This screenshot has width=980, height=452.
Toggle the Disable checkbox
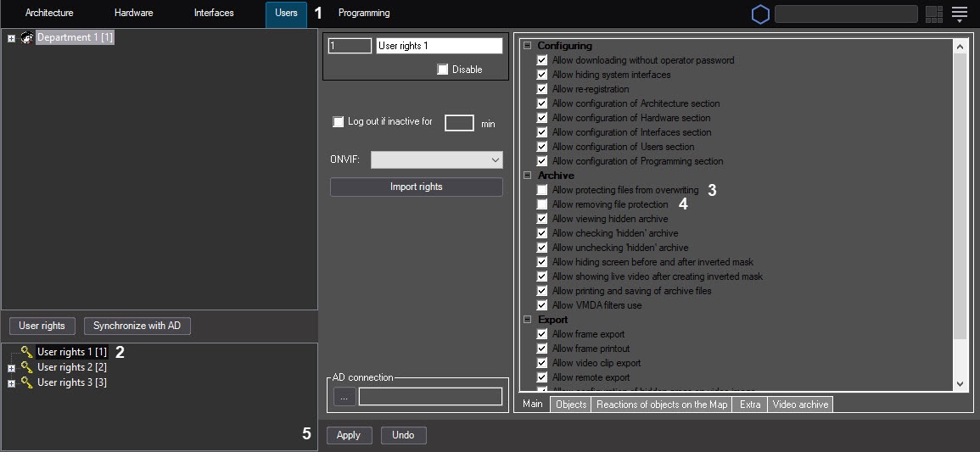click(443, 70)
